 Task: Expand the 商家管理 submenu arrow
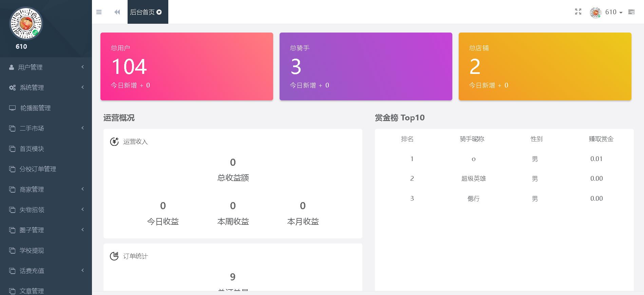coord(82,189)
